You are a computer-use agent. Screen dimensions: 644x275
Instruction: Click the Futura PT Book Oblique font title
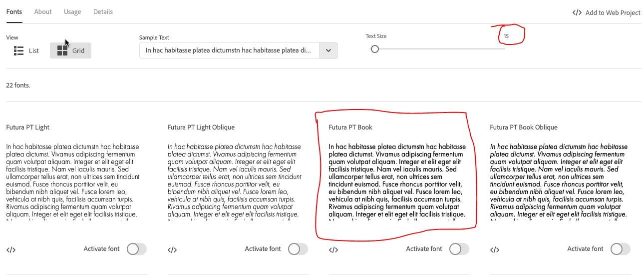(x=524, y=127)
